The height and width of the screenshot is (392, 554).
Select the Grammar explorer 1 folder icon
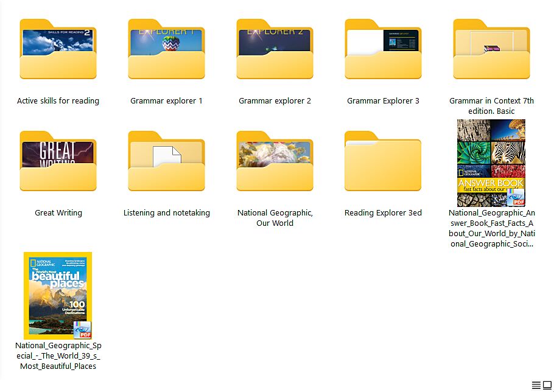click(x=166, y=51)
